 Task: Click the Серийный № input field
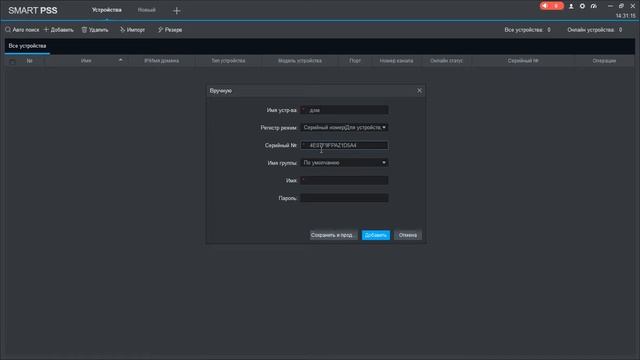[344, 145]
